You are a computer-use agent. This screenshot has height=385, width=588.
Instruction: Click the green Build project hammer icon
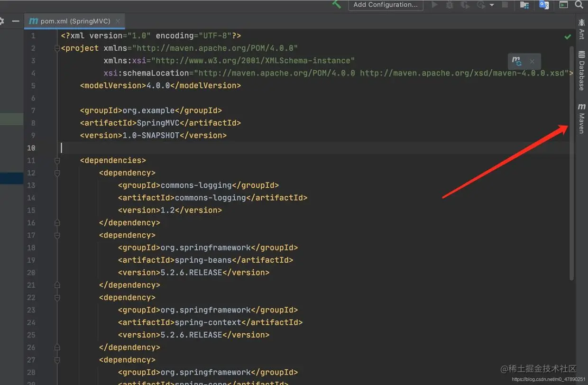tap(336, 4)
